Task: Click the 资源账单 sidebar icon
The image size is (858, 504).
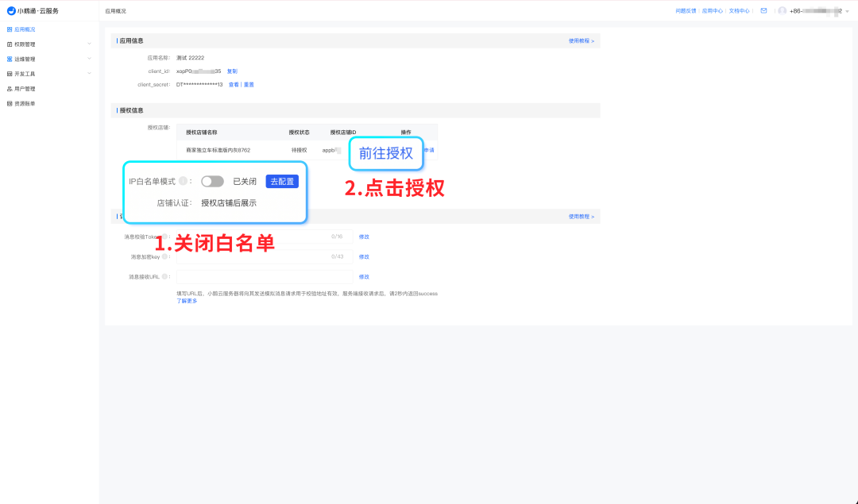Action: [x=10, y=103]
